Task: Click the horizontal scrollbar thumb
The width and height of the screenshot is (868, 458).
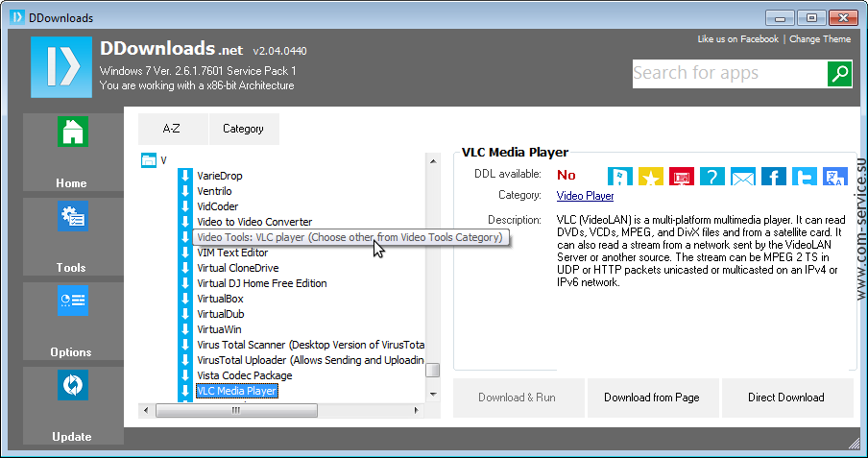Action: click(236, 410)
